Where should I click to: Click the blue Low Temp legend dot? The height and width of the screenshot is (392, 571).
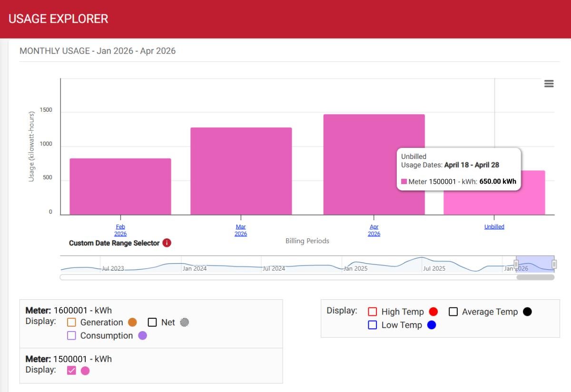point(432,325)
